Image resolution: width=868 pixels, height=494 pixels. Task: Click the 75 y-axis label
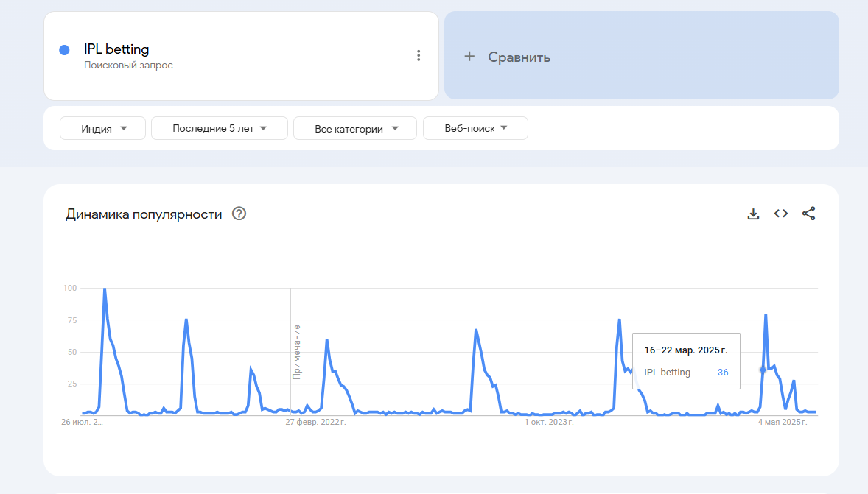72,320
